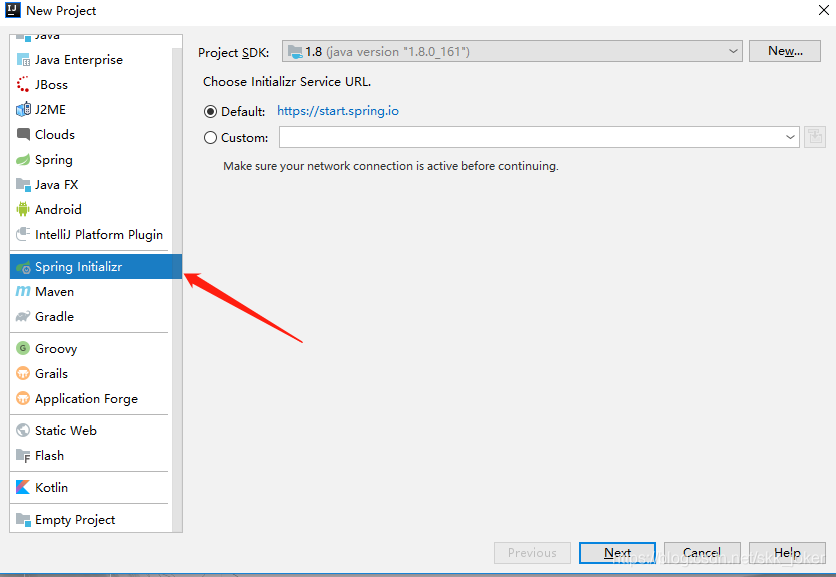Expand the Custom URL dropdown arrow
This screenshot has width=836, height=577.
point(790,137)
